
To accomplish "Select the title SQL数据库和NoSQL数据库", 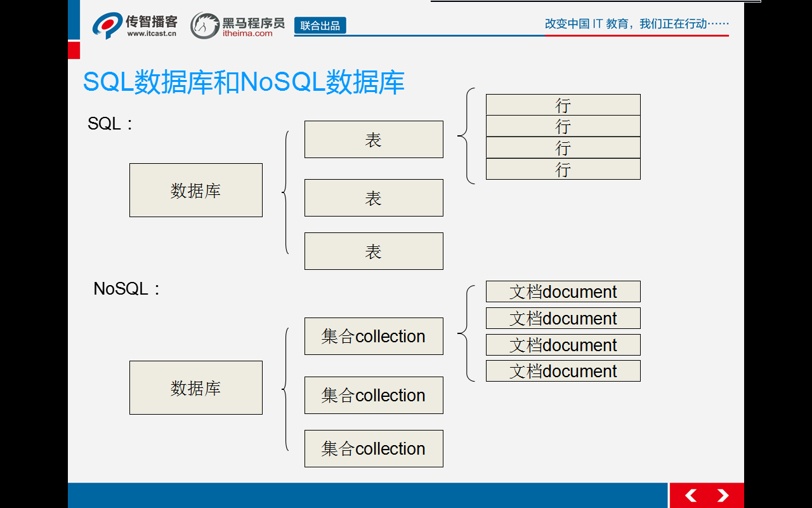I will [x=244, y=83].
